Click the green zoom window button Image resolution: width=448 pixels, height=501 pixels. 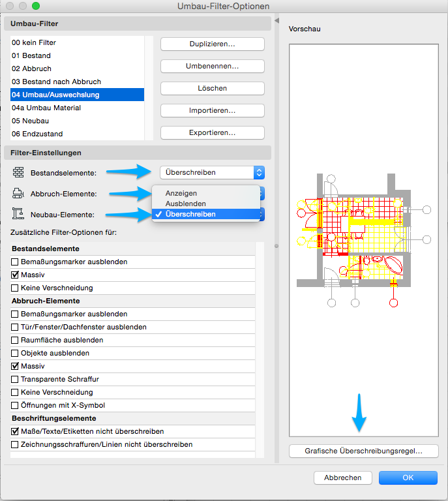36,6
